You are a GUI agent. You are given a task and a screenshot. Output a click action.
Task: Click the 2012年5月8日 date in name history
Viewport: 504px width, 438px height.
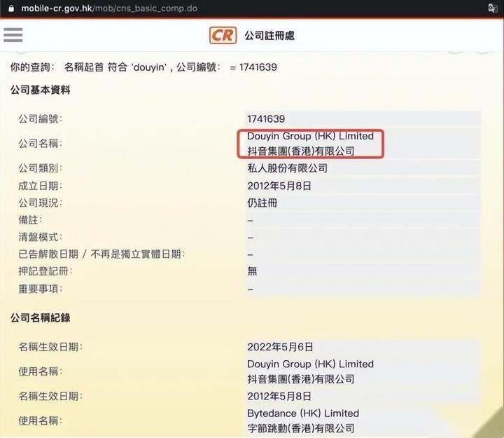click(279, 396)
